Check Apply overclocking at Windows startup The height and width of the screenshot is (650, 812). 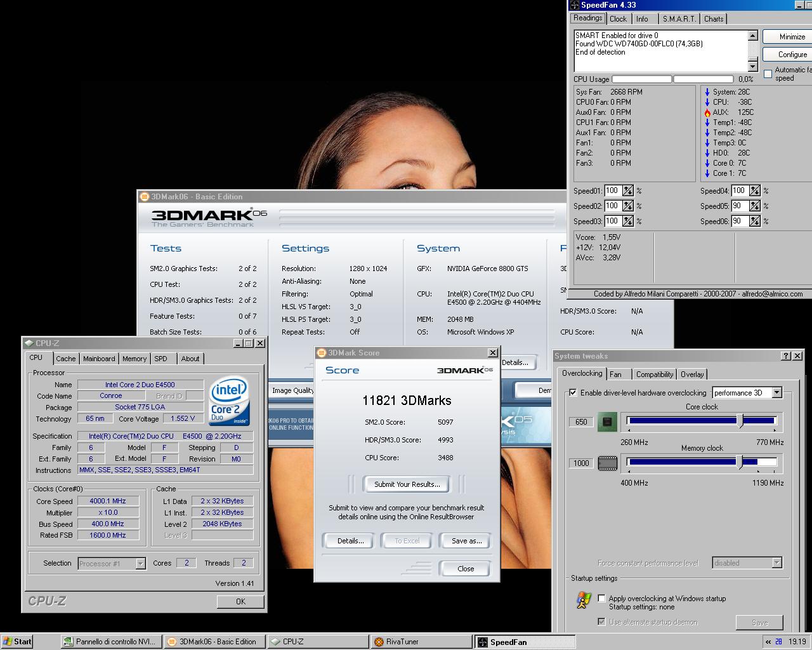(x=601, y=599)
